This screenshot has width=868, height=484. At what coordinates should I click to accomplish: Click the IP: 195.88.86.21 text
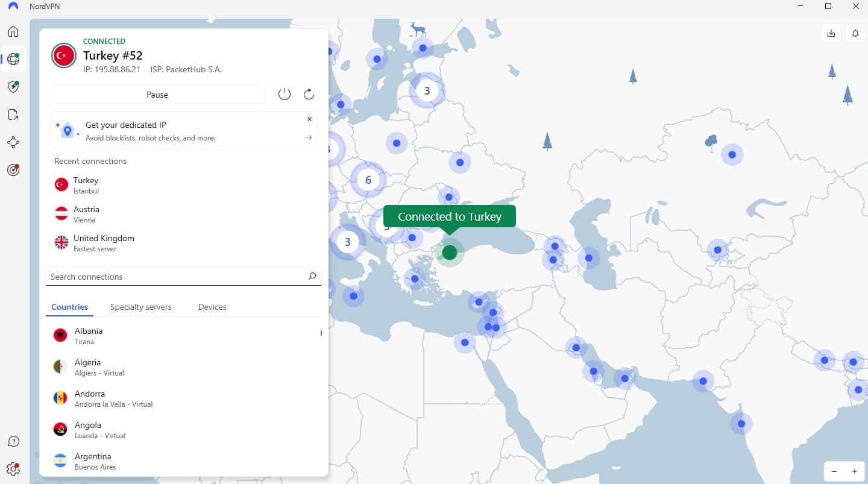click(x=112, y=69)
